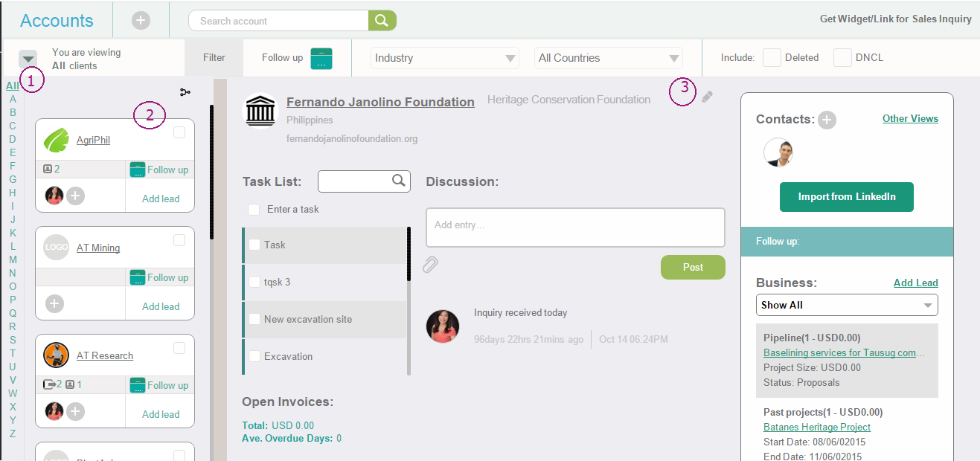The width and height of the screenshot is (980, 461).
Task: Open the client view dropdown arrow
Action: tap(28, 59)
